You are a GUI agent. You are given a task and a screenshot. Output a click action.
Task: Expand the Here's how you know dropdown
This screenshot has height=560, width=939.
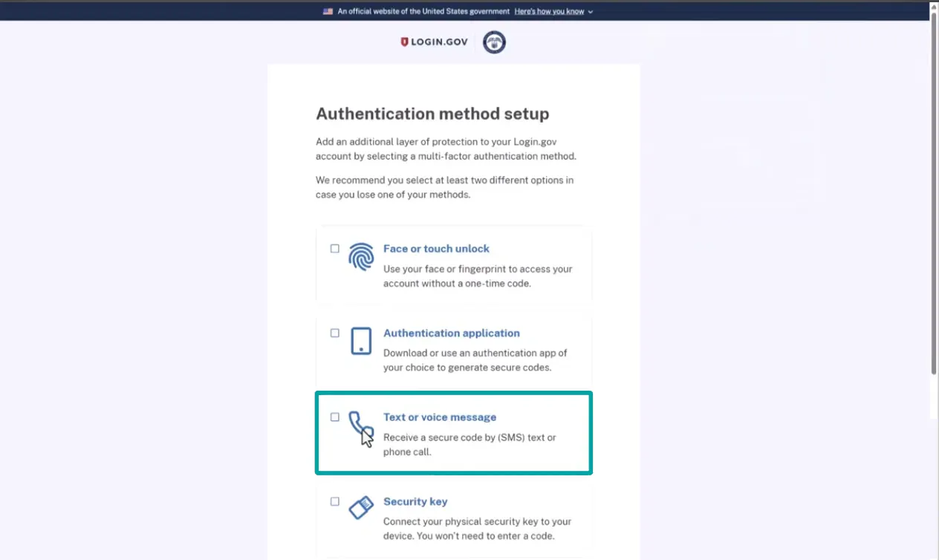pyautogui.click(x=553, y=11)
